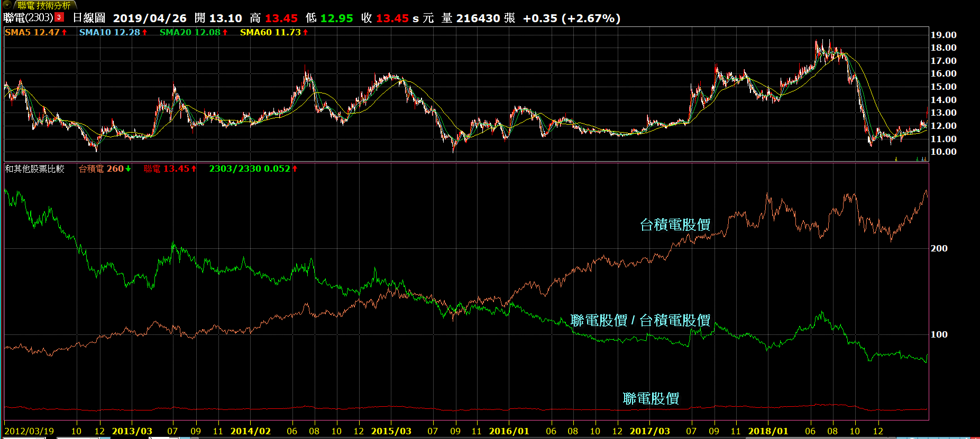Viewport: 980px width, 439px height.
Task: Click the 聯電 13.45 legend in comparison panel
Action: click(x=166, y=169)
